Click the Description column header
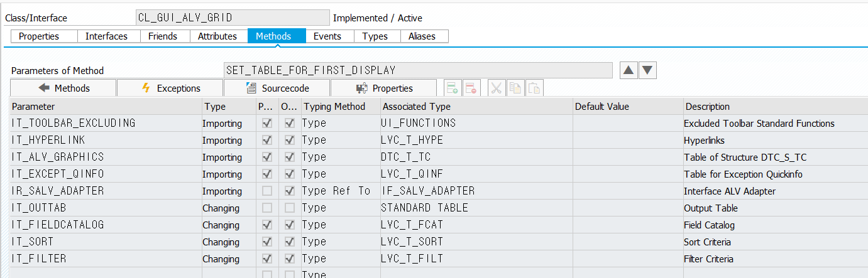 775,107
